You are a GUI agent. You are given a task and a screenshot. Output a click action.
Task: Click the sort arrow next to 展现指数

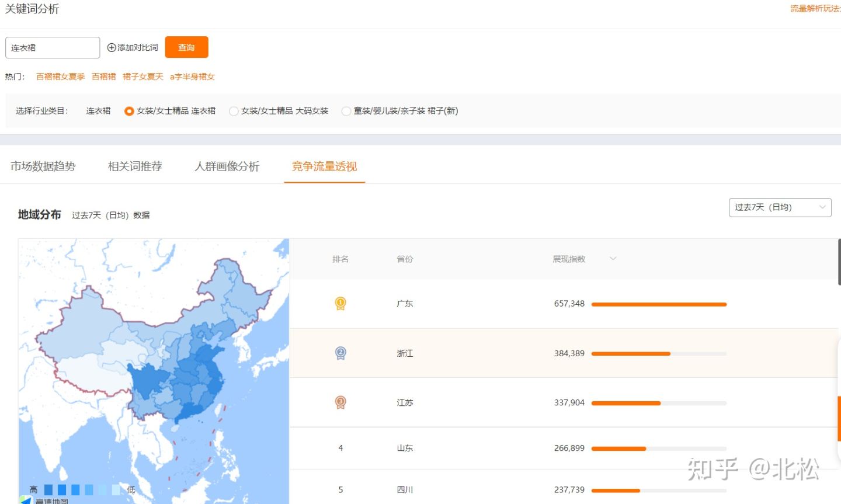[613, 259]
